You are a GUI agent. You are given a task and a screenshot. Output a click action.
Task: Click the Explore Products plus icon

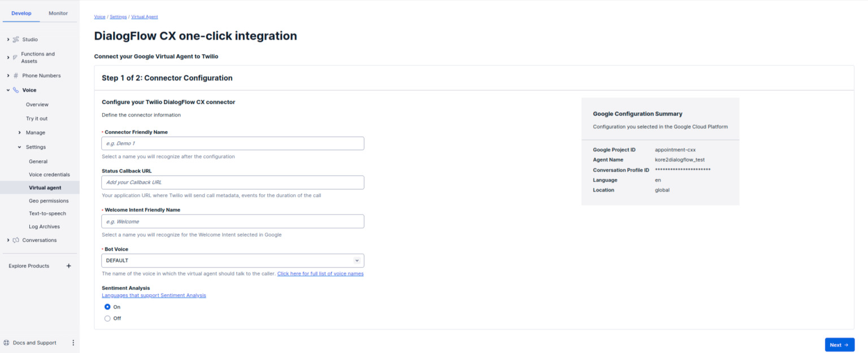pyautogui.click(x=68, y=265)
